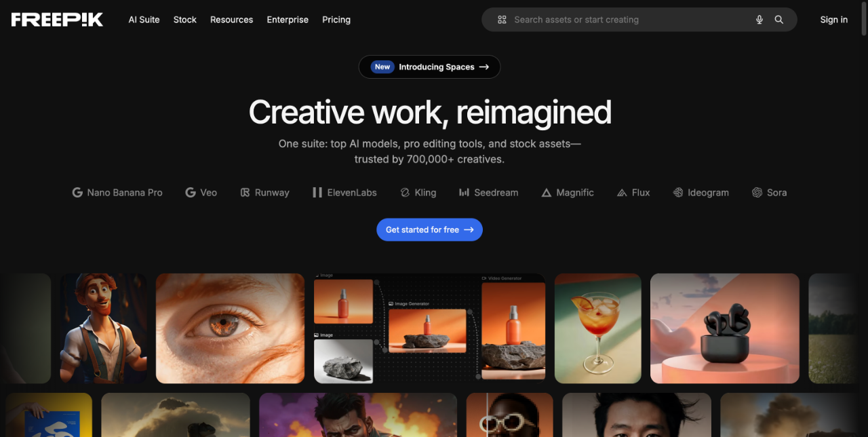Activate voice search with the microphone icon
This screenshot has width=868, height=437.
(x=759, y=20)
